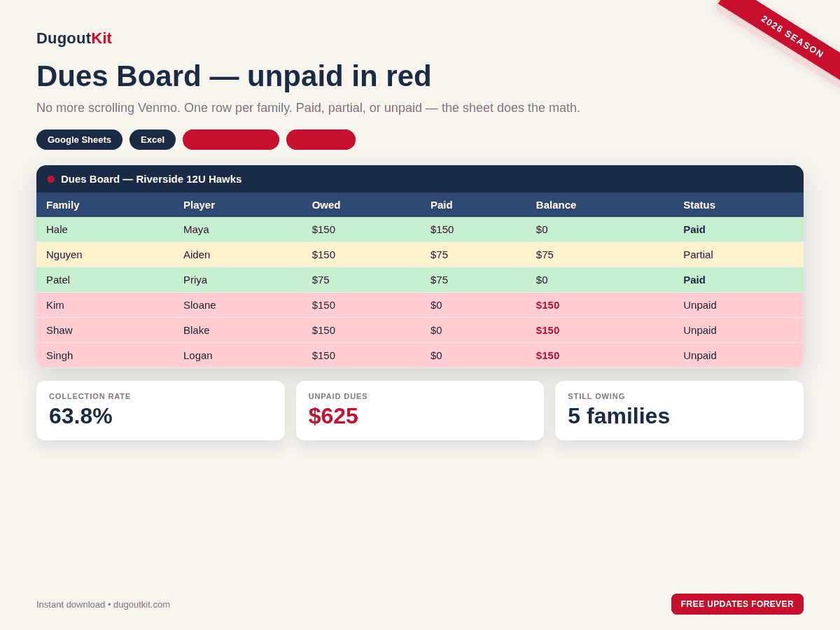Viewport: 840px width, 630px height.
Task: Click Dues Board — Riverside 12U Hawks title
Action: click(x=151, y=178)
